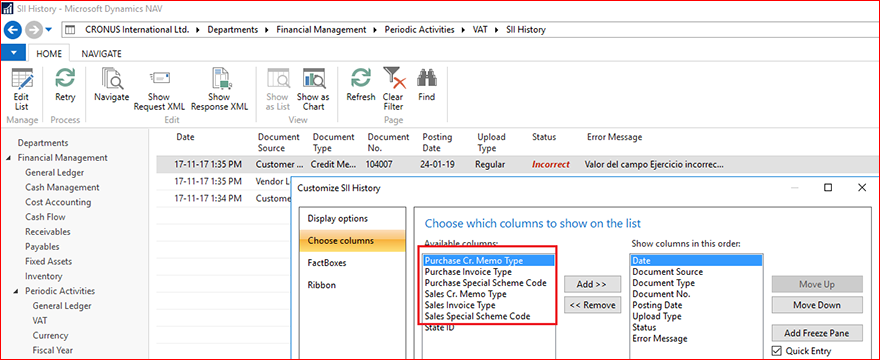Run the Retry process action

coord(65,85)
